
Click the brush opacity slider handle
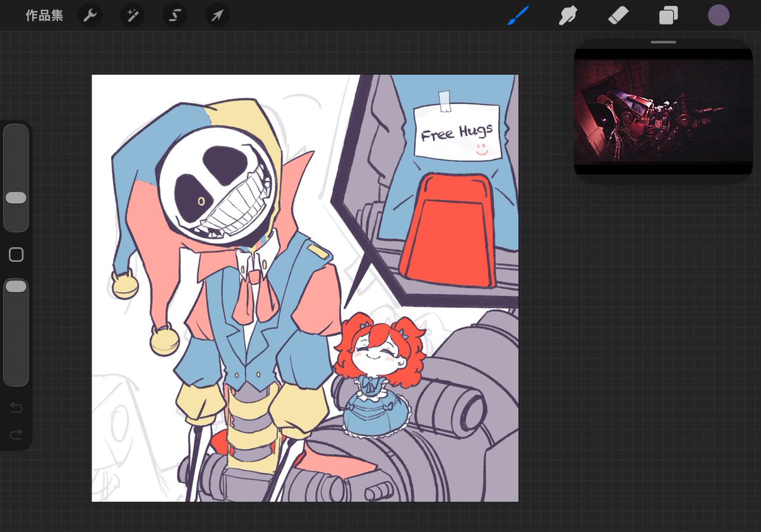[x=16, y=286]
